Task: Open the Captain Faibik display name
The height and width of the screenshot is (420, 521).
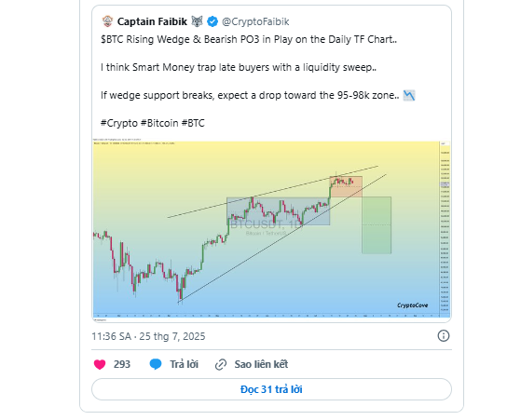Action: (x=152, y=21)
